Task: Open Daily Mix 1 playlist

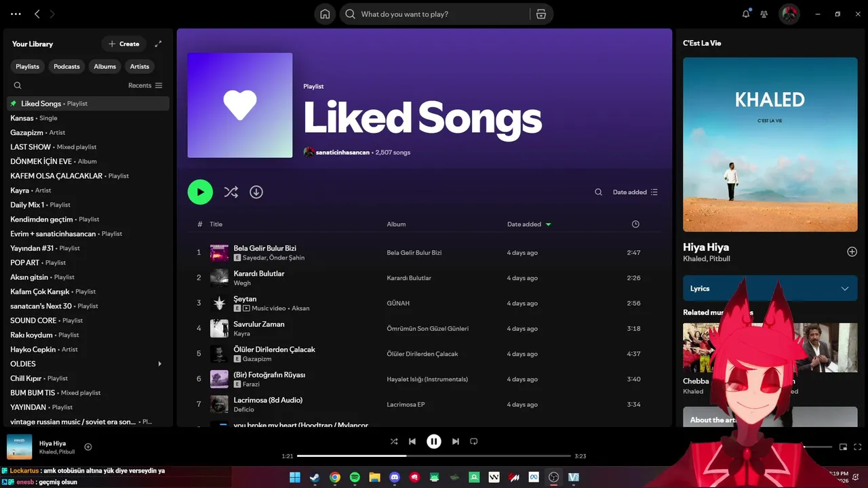Action: (88, 205)
